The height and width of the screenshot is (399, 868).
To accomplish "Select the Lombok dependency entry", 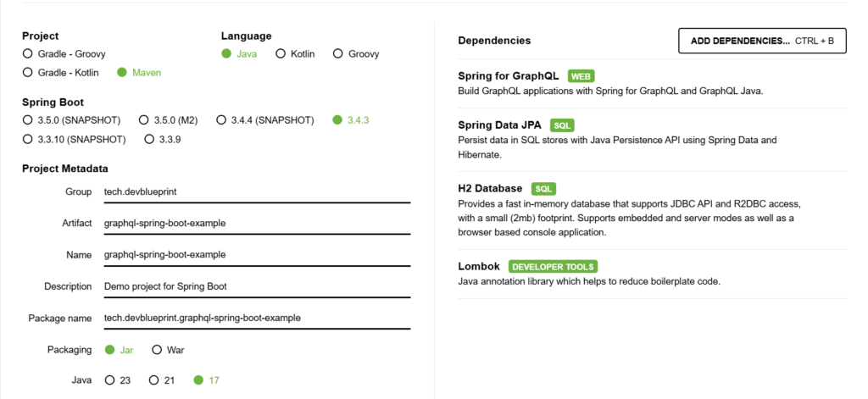I will tap(479, 266).
